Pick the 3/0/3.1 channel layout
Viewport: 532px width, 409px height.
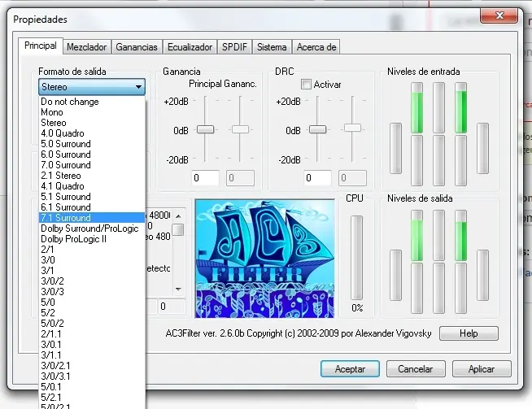92,376
